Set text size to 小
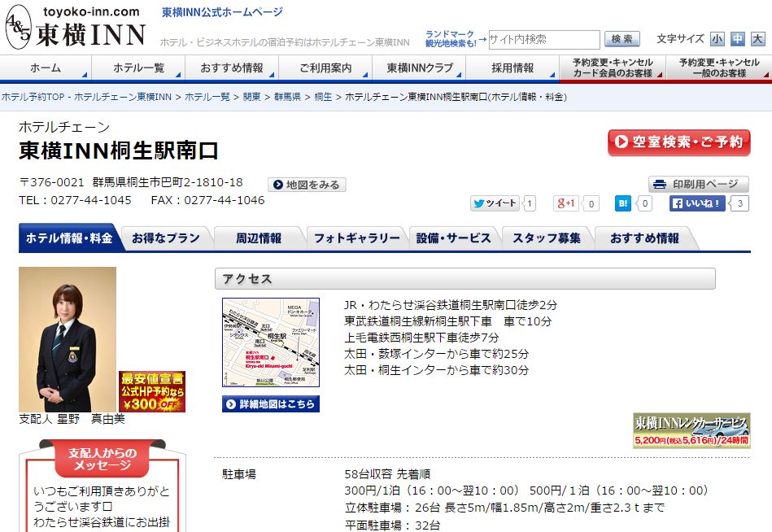 (x=717, y=39)
